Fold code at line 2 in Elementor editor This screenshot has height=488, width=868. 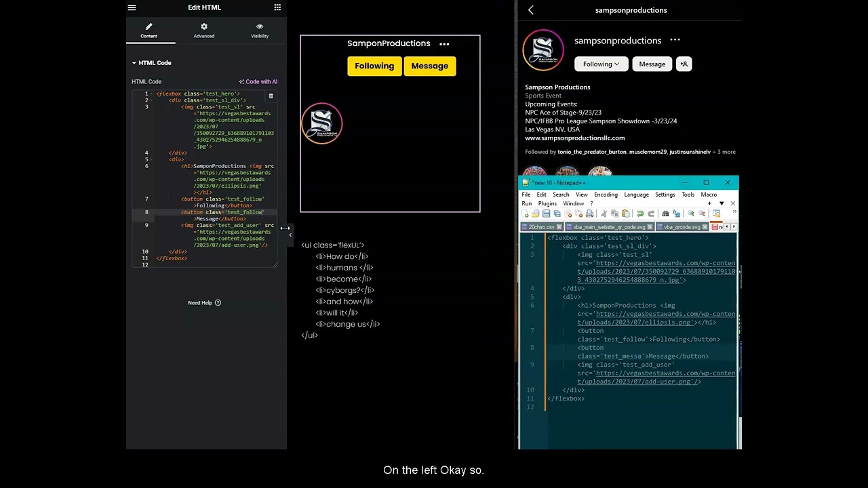click(x=151, y=100)
